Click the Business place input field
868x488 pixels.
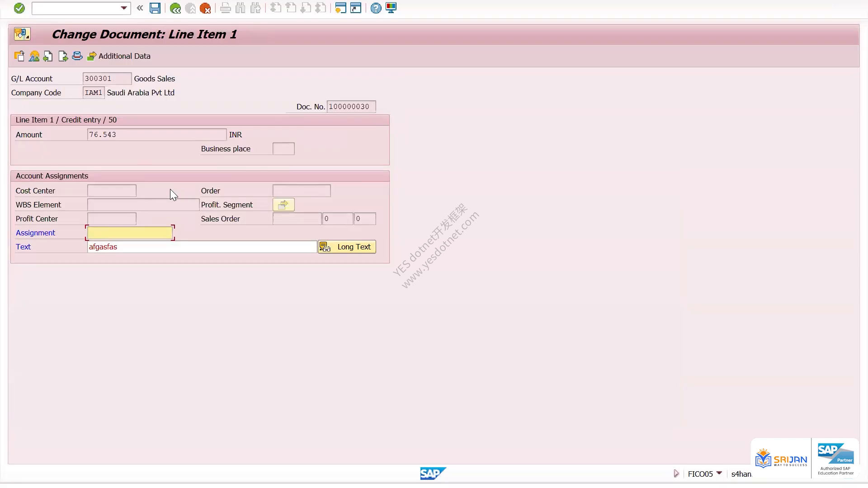(x=283, y=149)
